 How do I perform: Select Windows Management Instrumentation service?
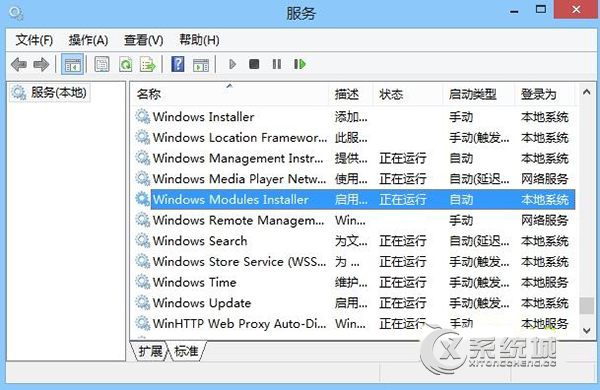pos(354,158)
